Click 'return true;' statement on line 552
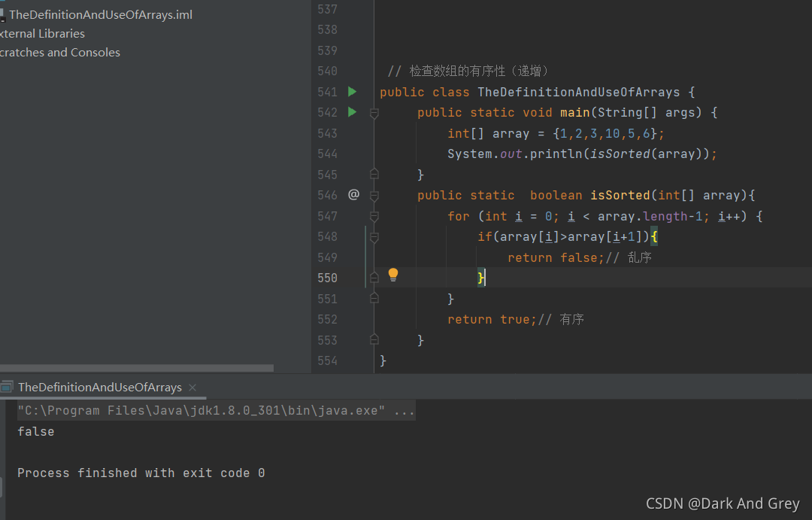 click(x=492, y=319)
